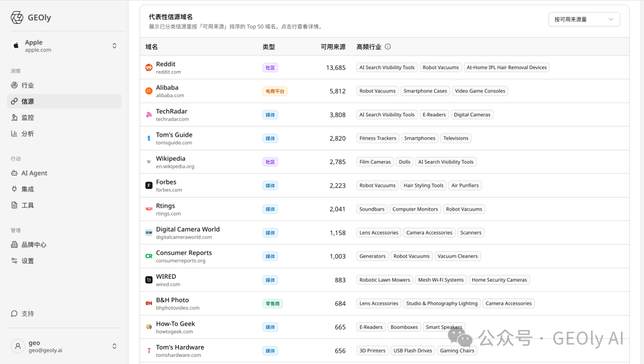Go to 品牌中心 menu item

click(x=64, y=245)
